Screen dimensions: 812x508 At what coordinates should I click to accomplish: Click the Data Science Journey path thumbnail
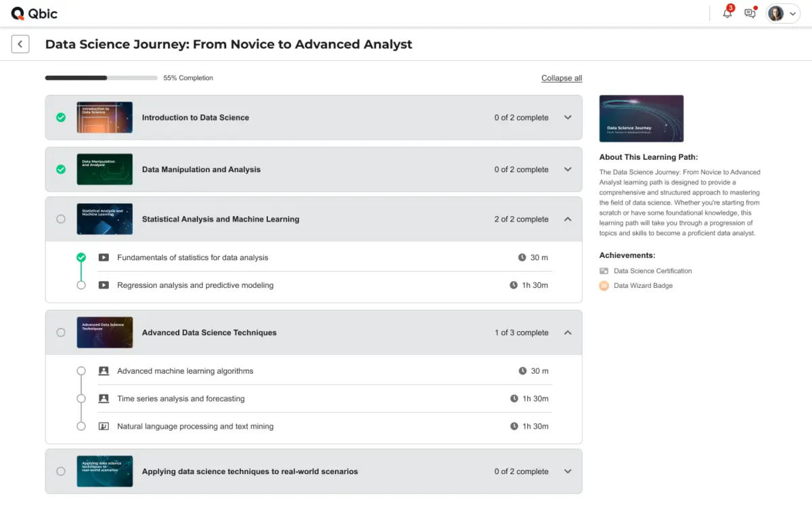click(641, 119)
